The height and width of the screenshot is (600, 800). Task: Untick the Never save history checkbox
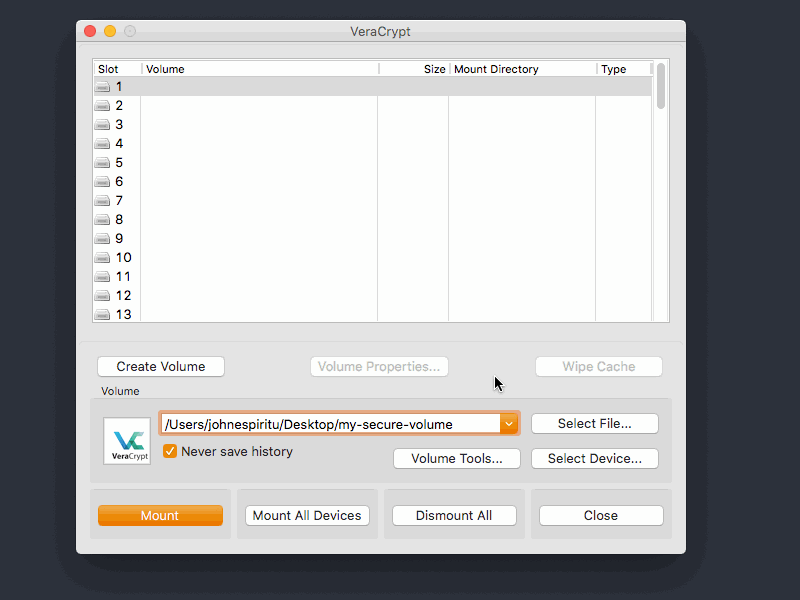coord(170,452)
